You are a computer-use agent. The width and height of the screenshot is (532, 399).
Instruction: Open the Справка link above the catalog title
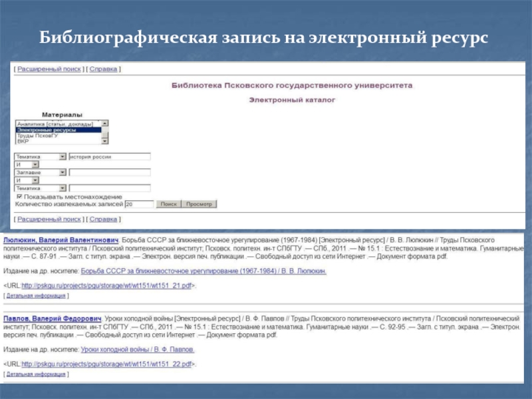pyautogui.click(x=103, y=69)
